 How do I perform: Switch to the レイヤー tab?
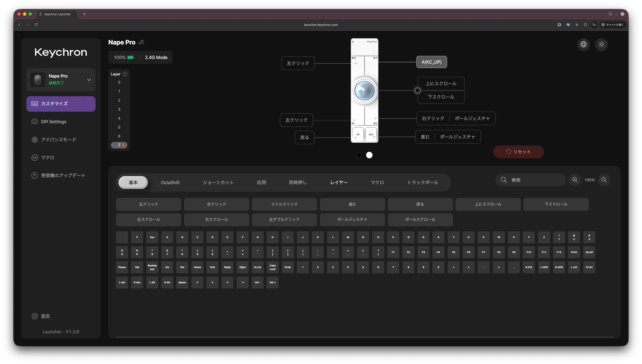[339, 182]
